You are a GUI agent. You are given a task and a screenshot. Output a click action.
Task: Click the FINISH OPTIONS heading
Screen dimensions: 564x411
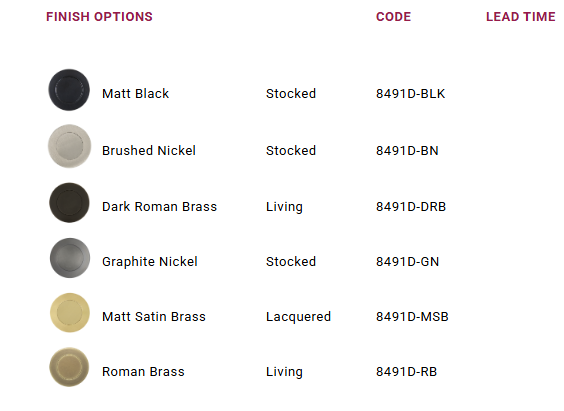(99, 17)
